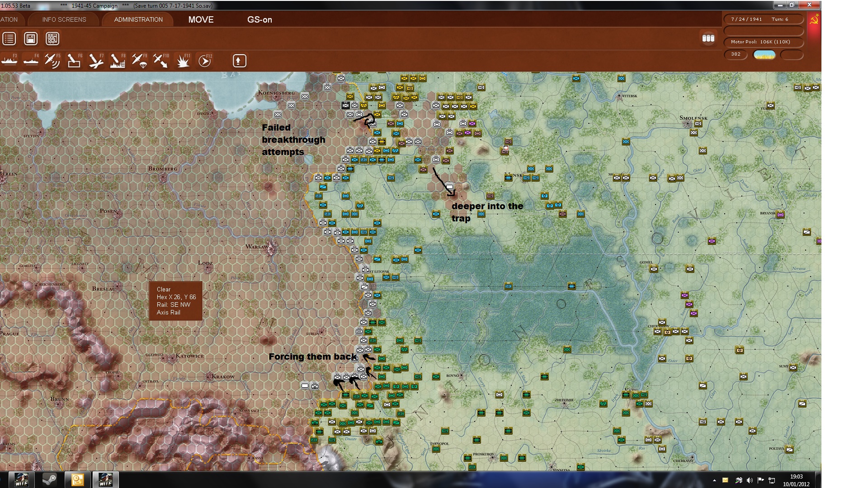Click the Koenigsberg city label
The image size is (868, 488).
(x=276, y=93)
